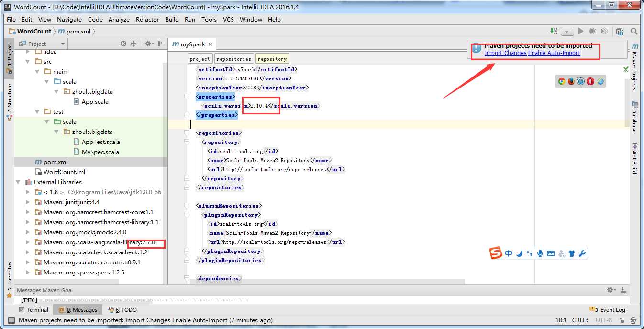Image resolution: width=644 pixels, height=329 pixels.
Task: Toggle Sogou Chinese/English mode button
Action: [x=509, y=253]
